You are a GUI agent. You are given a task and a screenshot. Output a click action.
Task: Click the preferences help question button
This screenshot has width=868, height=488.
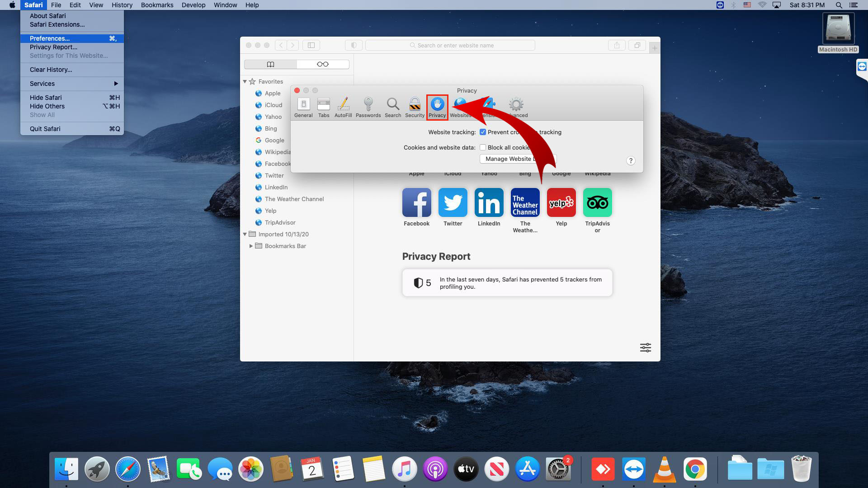(x=631, y=161)
